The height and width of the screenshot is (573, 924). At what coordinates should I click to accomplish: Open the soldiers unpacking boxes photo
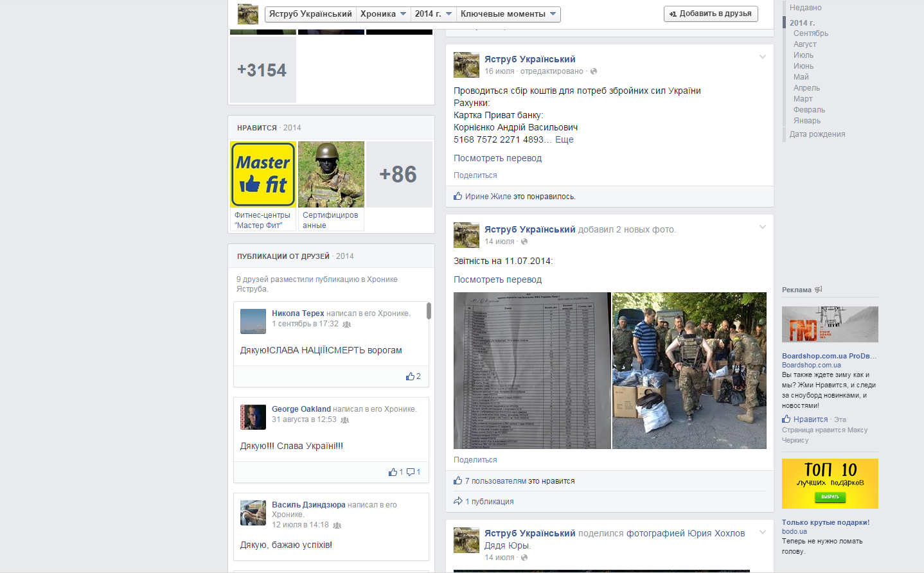(689, 371)
